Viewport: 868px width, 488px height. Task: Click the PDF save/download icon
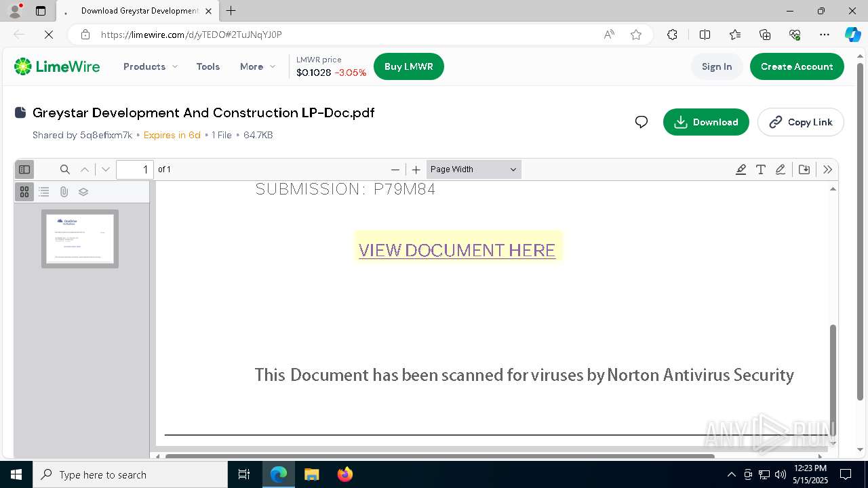click(x=804, y=169)
